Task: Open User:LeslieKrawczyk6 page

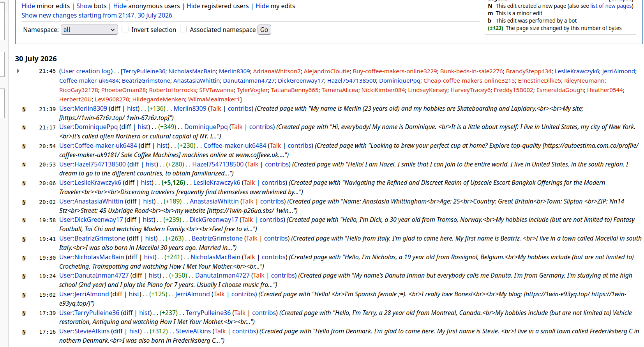Action: tap(90, 182)
